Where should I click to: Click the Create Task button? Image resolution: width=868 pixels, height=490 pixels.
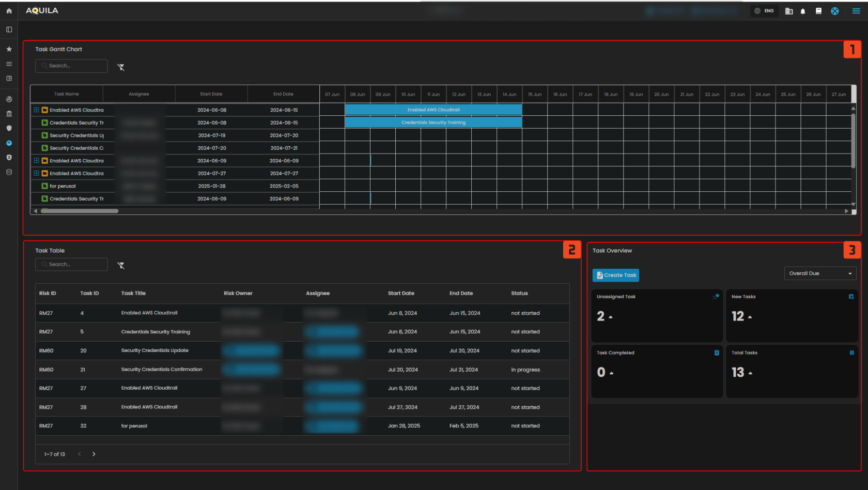616,275
